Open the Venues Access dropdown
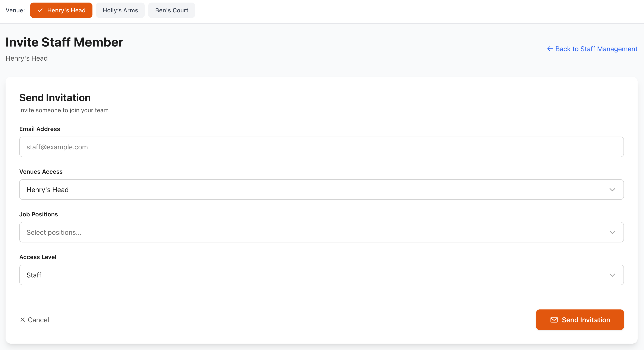 [321, 190]
